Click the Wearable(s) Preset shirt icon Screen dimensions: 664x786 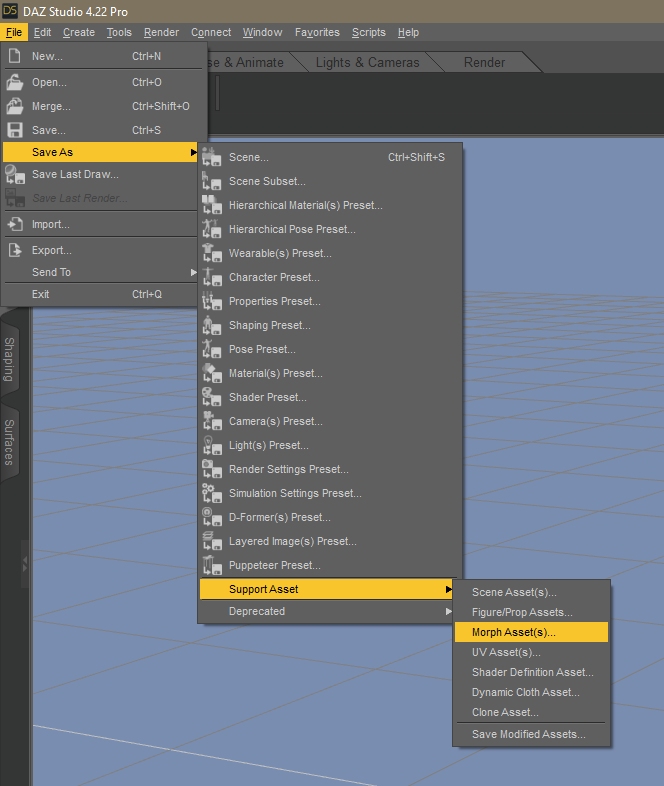(x=211, y=253)
